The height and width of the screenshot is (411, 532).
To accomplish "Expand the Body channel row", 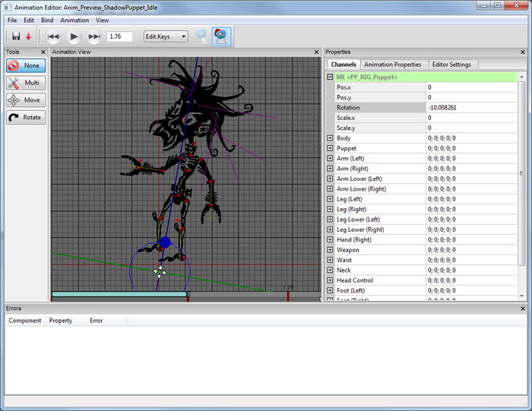I will [330, 138].
